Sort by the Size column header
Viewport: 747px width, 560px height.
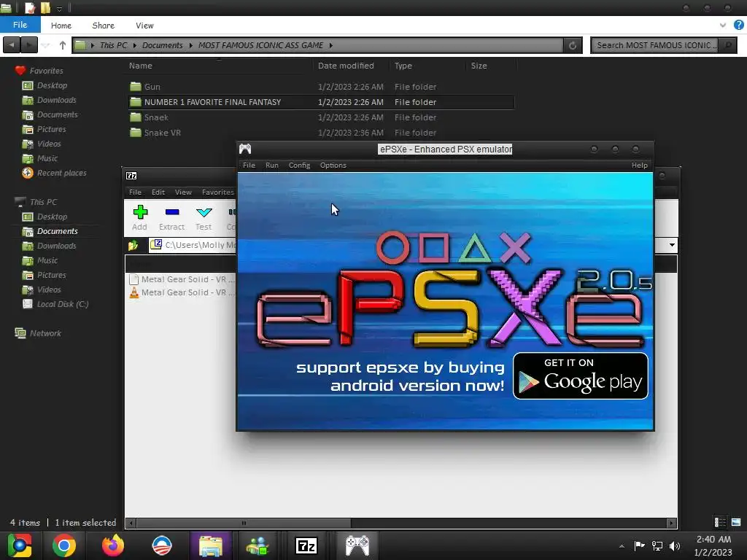[479, 66]
